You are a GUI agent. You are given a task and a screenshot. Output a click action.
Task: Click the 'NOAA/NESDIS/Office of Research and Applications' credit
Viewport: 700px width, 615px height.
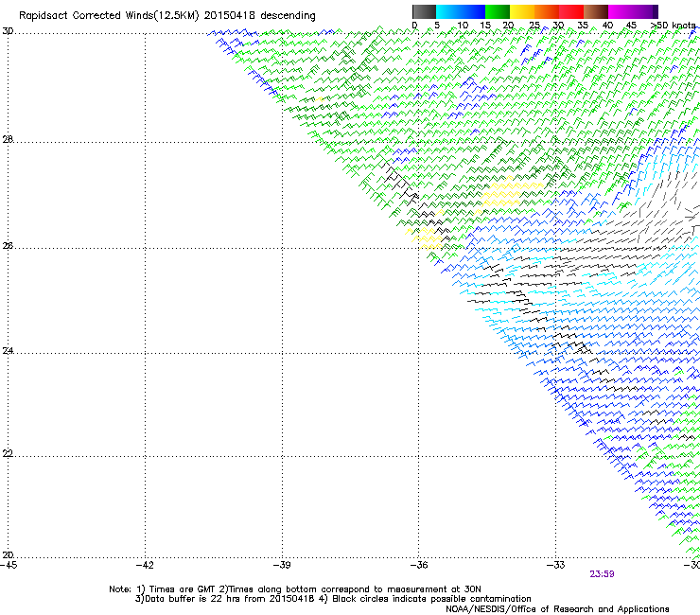tap(557, 609)
